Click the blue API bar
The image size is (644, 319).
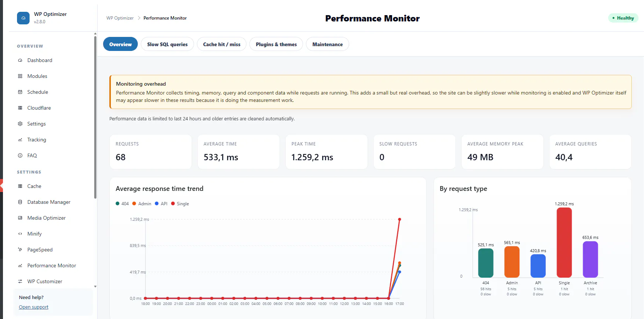coord(538,266)
